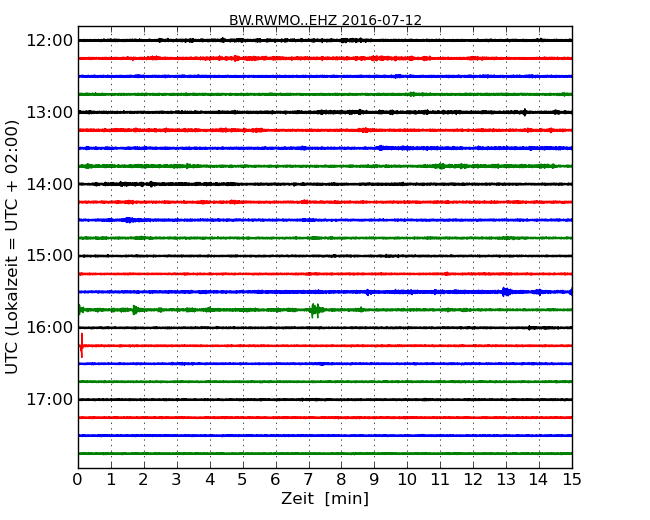Click the tall red spike after 16:00
650x520 pixels.
[82, 345]
